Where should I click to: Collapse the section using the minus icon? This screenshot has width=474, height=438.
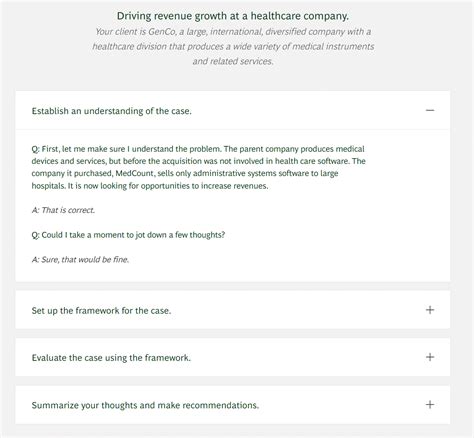[430, 110]
